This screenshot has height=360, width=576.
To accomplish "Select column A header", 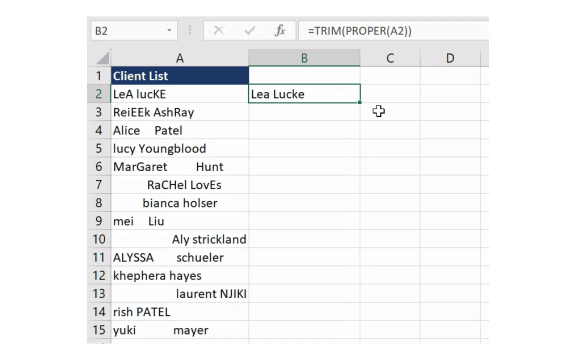I will pyautogui.click(x=180, y=58).
